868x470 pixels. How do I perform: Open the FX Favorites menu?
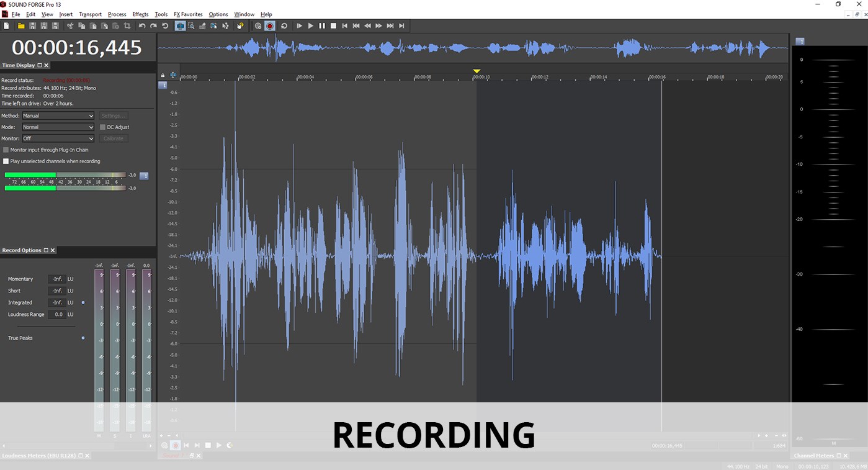pos(188,14)
